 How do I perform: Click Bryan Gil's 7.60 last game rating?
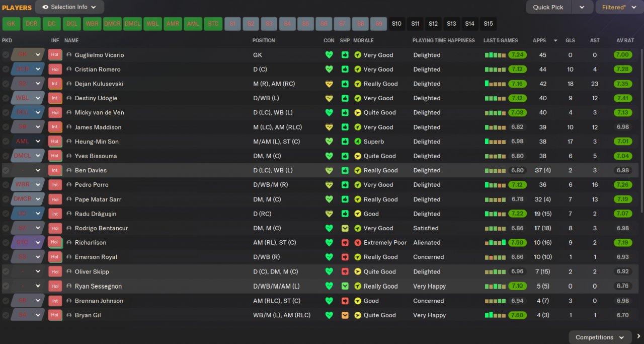(517, 315)
